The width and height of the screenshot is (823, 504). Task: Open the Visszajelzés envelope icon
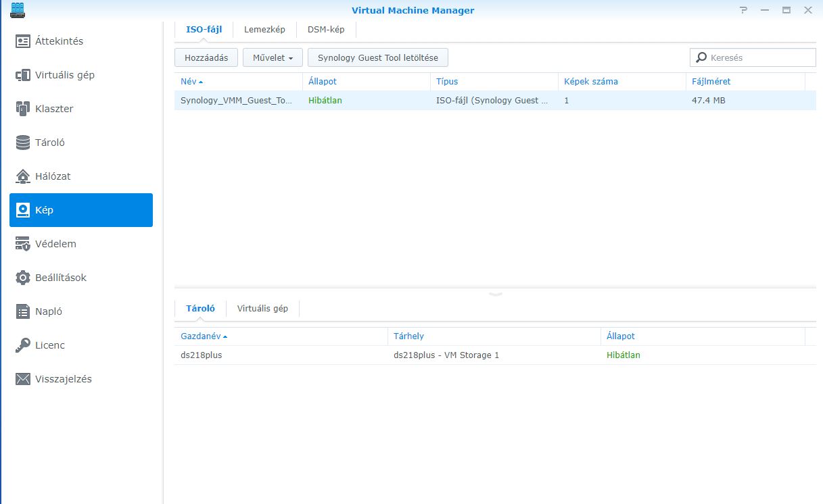(x=23, y=379)
